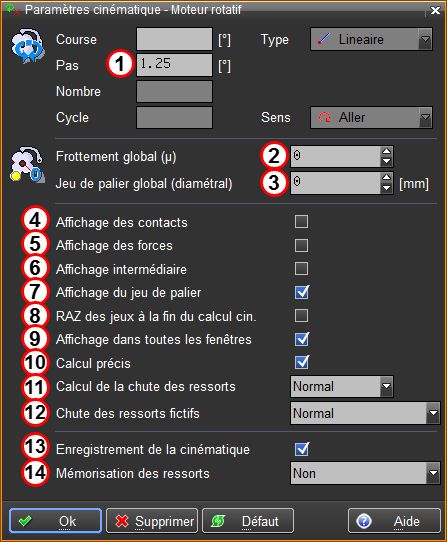Click the empty Course input field
Image resolution: width=447 pixels, height=542 pixels.
[174, 39]
